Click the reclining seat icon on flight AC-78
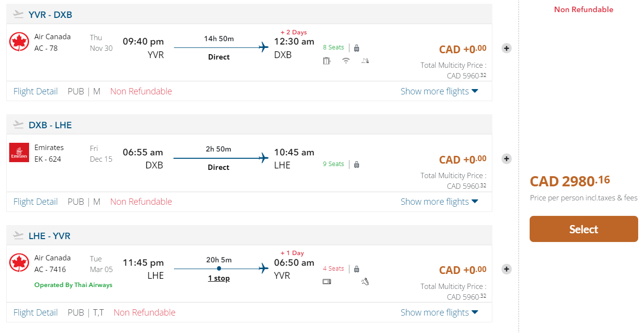This screenshot has height=333, width=644. point(365,61)
